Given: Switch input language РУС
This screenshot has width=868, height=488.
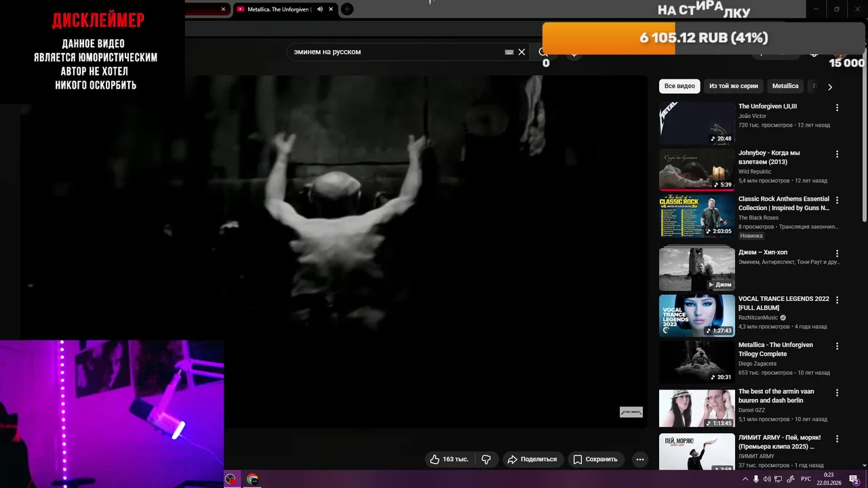Looking at the screenshot, I should point(806,479).
